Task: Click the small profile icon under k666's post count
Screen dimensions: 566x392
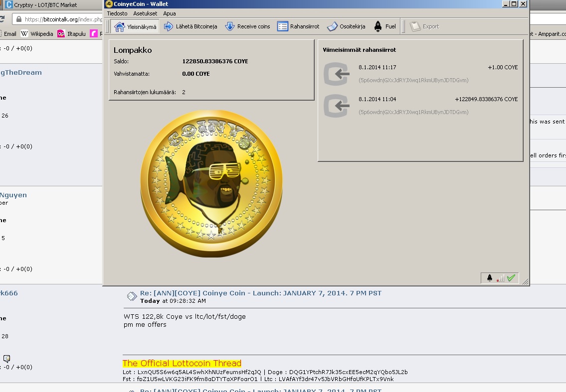Action: (x=6, y=359)
